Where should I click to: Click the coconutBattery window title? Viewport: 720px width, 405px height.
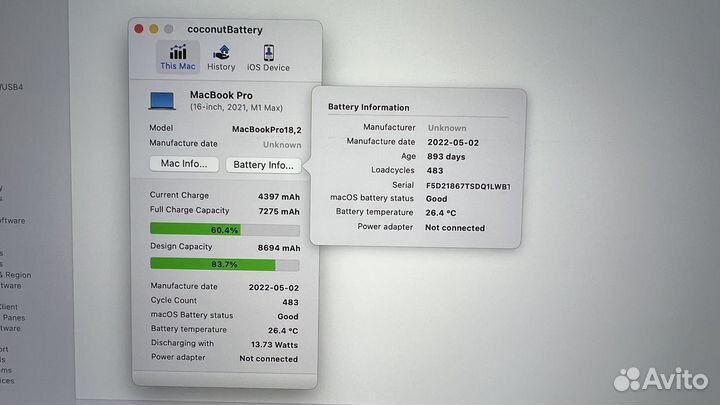click(x=225, y=30)
